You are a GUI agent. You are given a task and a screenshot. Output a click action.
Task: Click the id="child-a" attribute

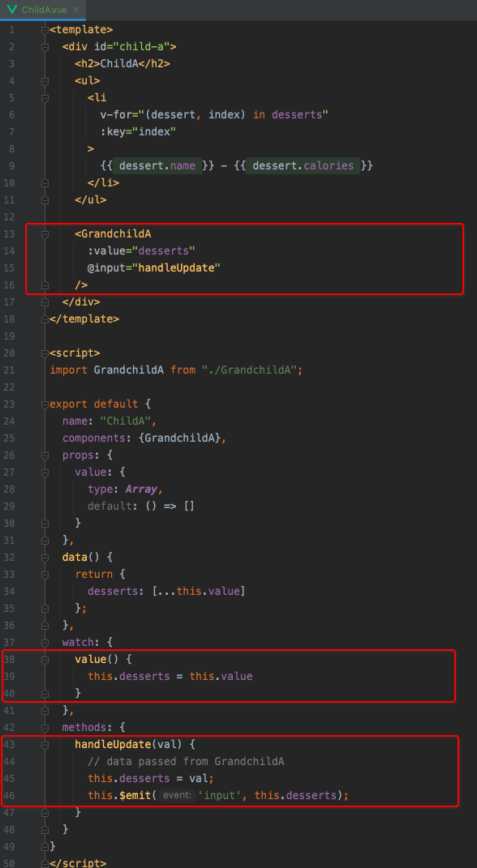(x=132, y=46)
